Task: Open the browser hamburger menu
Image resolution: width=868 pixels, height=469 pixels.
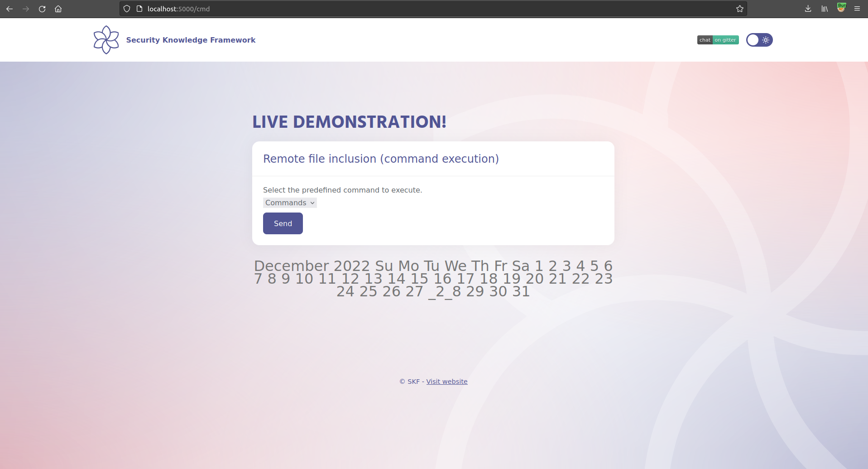Action: point(857,9)
